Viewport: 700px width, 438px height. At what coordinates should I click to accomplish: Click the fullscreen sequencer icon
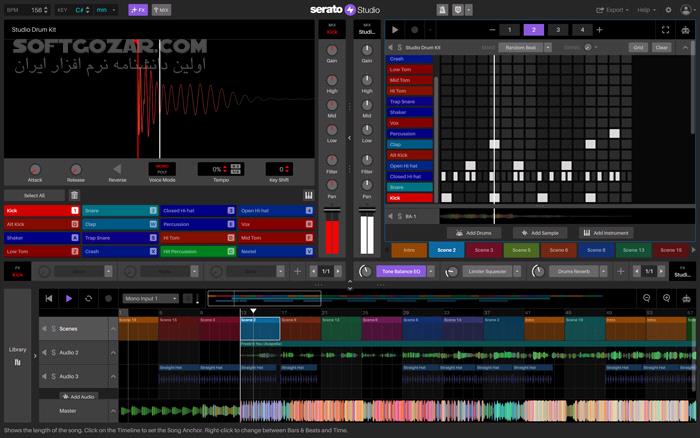click(665, 30)
